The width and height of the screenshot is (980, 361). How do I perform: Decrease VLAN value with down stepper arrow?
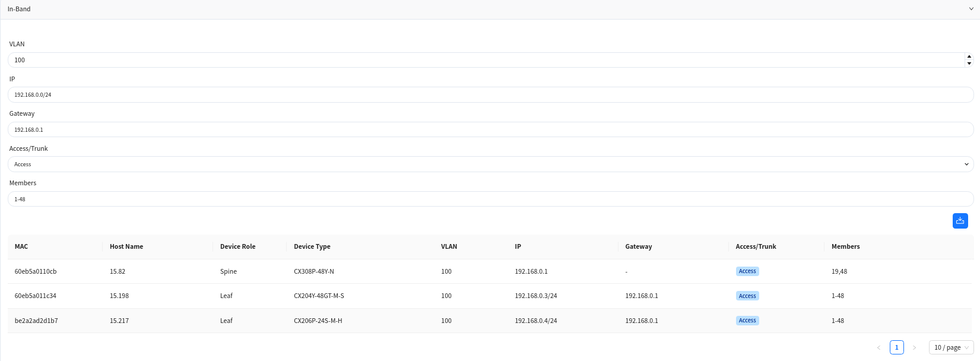[969, 63]
